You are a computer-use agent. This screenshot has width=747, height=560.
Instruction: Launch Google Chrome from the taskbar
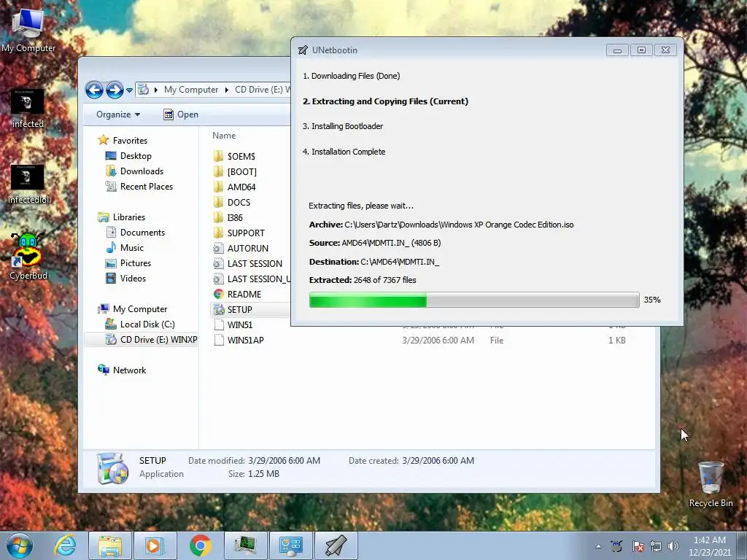point(200,545)
